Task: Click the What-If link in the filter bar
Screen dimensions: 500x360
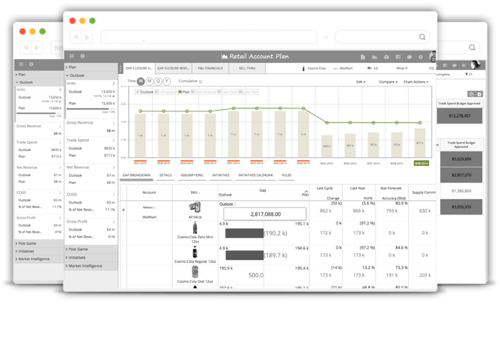Action: 402,68
